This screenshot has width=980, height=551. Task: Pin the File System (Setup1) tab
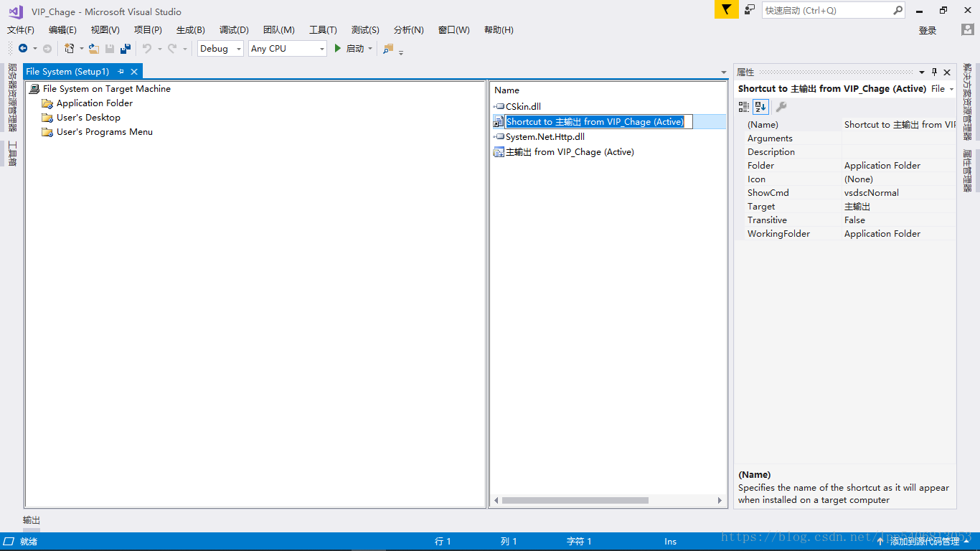[x=121, y=71]
